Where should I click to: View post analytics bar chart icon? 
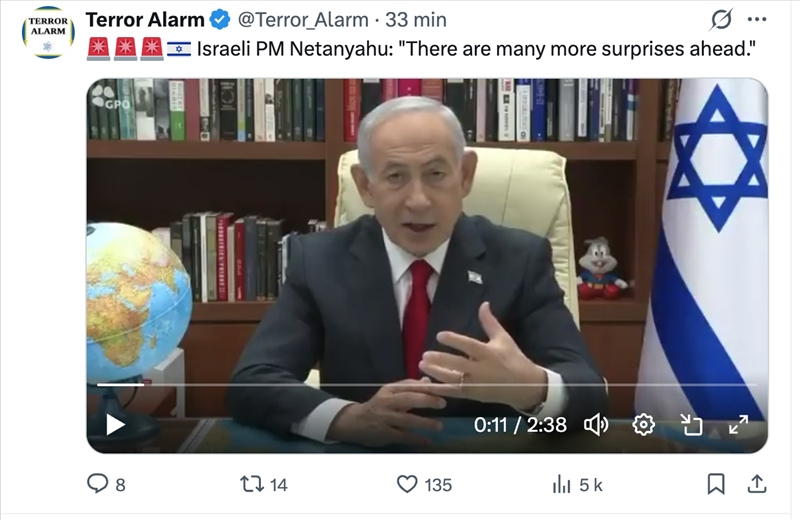click(561, 484)
